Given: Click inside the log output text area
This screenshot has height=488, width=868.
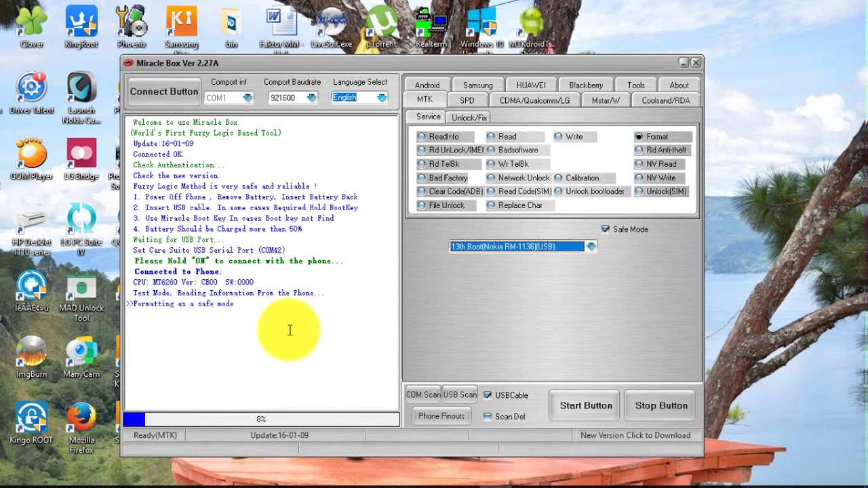Looking at the screenshot, I should pos(261,263).
